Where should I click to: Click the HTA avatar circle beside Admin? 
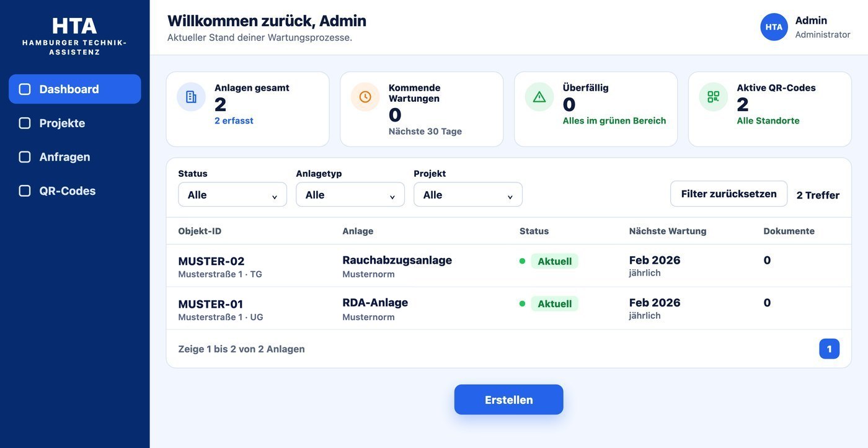click(x=774, y=27)
